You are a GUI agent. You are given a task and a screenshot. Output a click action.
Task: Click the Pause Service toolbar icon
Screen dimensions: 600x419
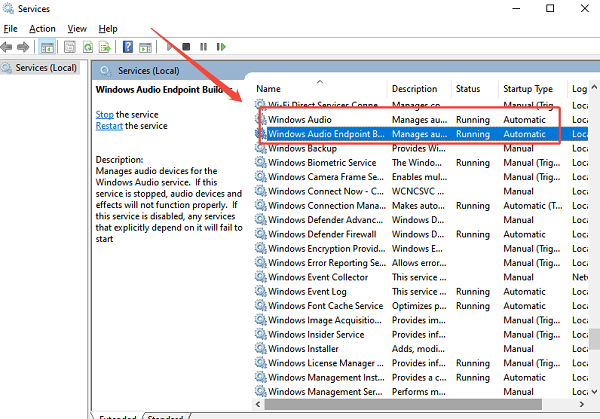point(203,47)
